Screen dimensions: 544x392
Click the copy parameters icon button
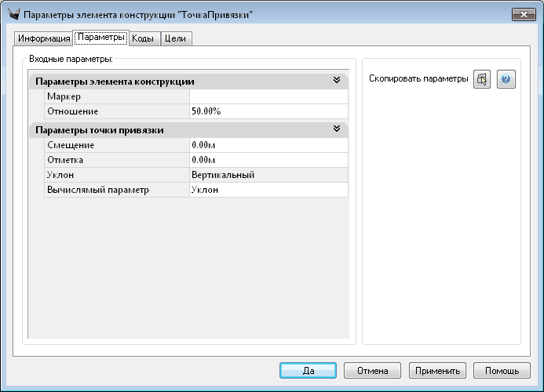(482, 80)
